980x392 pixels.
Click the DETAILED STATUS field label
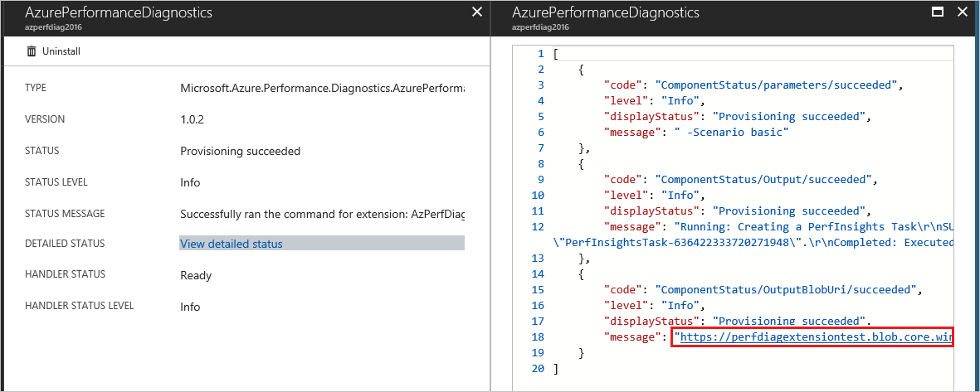(65, 244)
